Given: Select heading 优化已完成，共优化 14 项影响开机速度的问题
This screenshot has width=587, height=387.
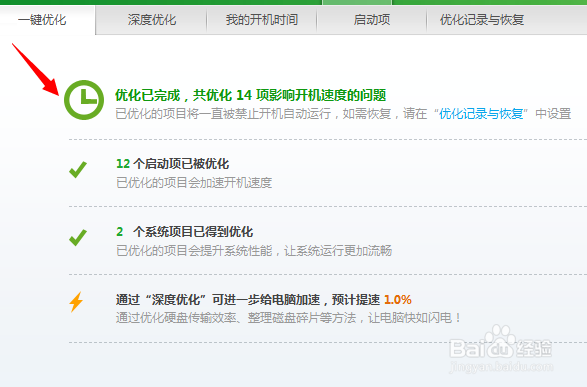Looking at the screenshot, I should (250, 95).
